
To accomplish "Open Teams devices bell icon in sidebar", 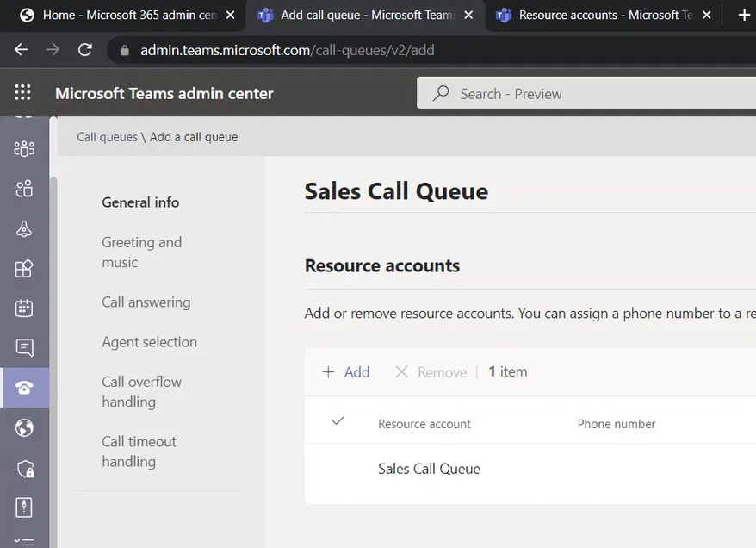I will (24, 228).
